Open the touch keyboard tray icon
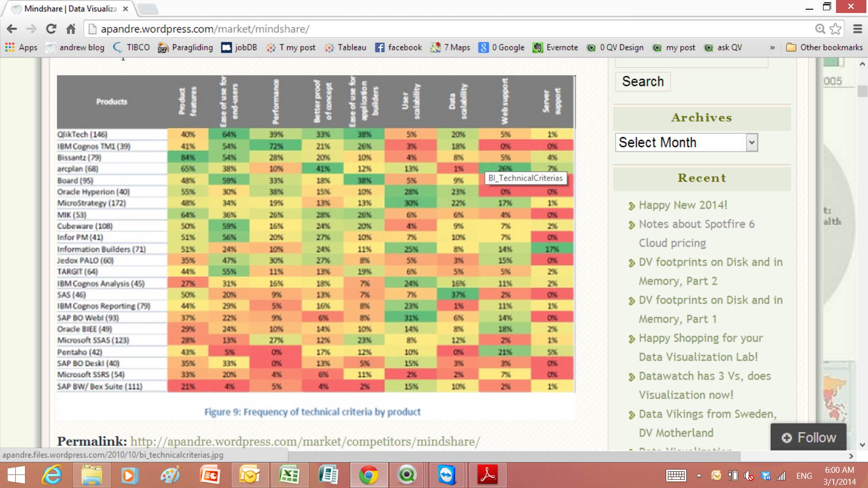 [676, 476]
